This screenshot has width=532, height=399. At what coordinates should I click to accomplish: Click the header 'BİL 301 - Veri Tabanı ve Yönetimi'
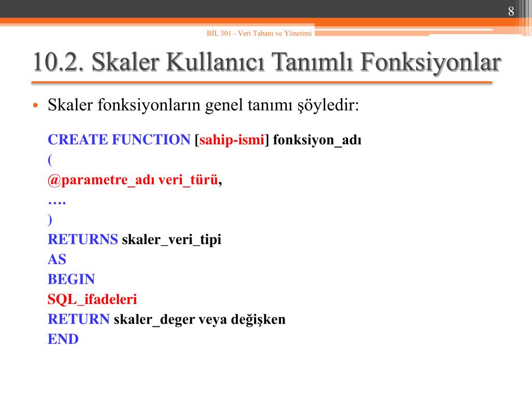[x=259, y=33]
